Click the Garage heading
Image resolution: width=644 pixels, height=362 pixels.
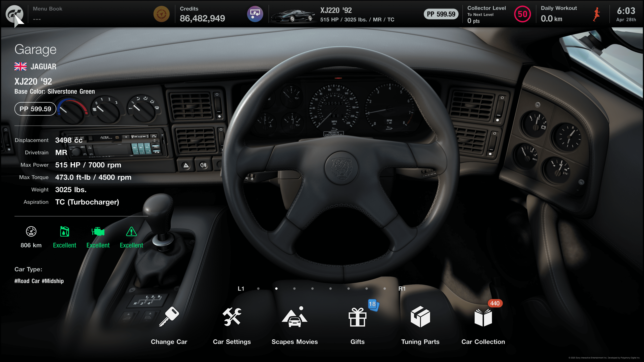click(35, 49)
